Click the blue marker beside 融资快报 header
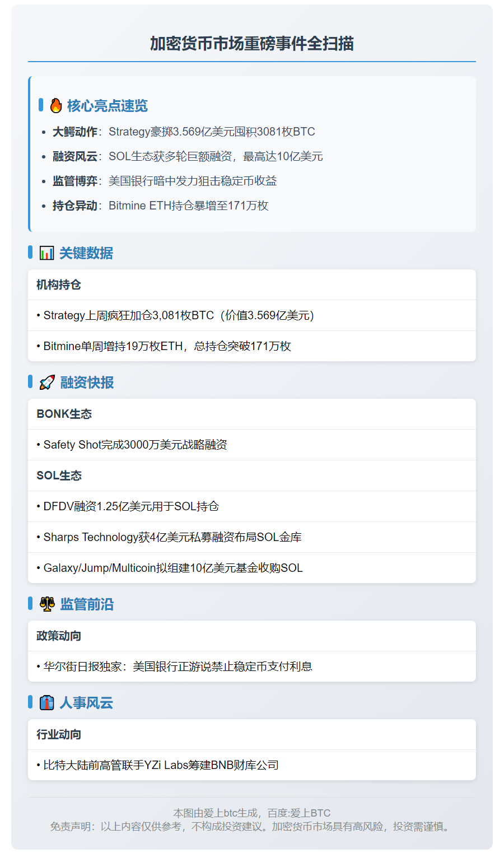504x867 pixels. 30,383
